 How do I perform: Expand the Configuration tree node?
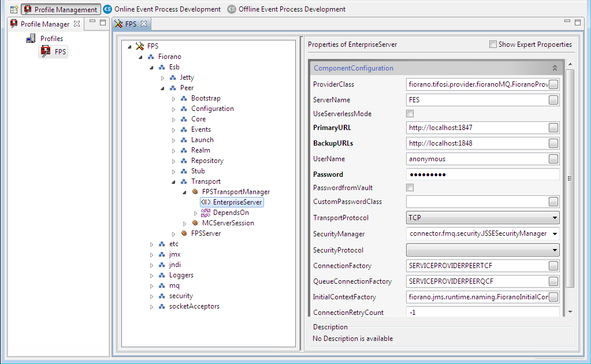[x=174, y=109]
